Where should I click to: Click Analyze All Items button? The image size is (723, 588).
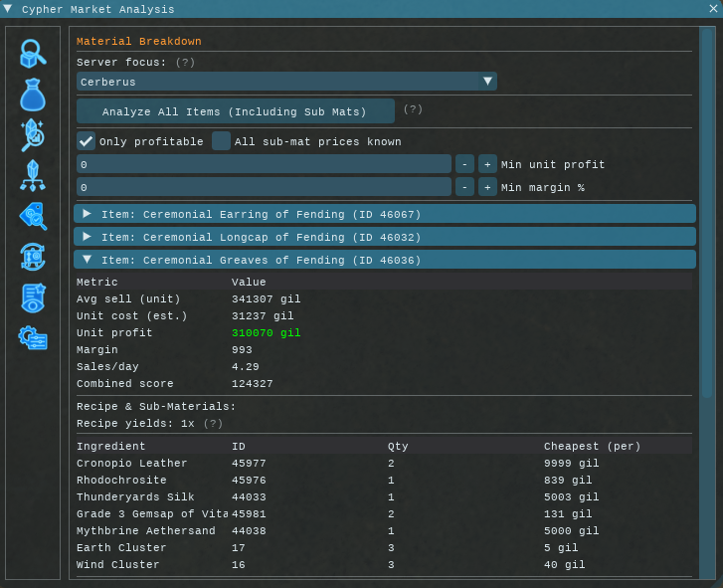pyautogui.click(x=235, y=111)
